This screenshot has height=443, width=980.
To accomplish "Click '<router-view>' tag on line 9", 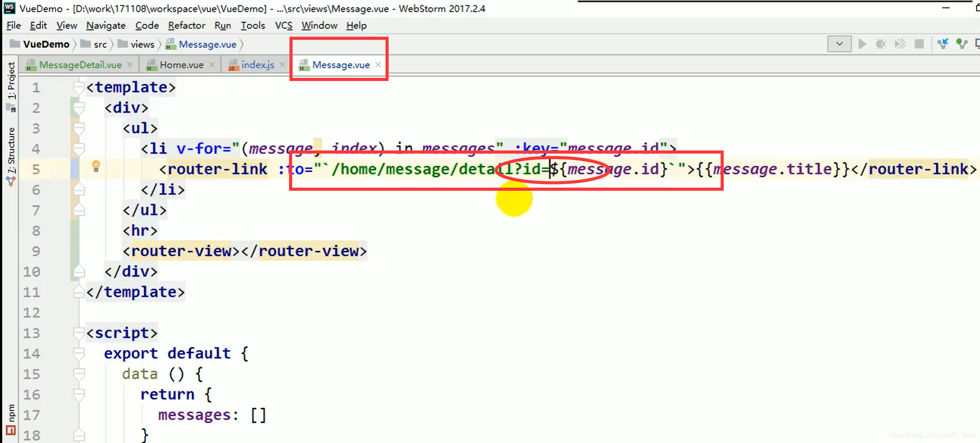I will [x=181, y=251].
